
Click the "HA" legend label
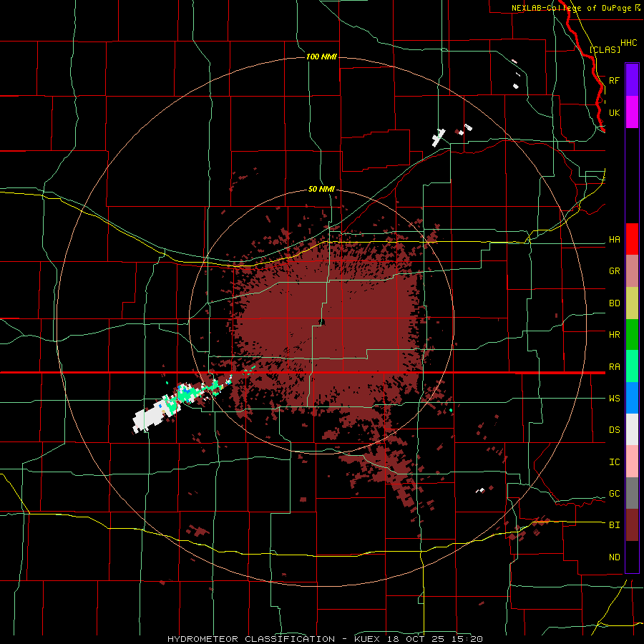pyautogui.click(x=614, y=239)
